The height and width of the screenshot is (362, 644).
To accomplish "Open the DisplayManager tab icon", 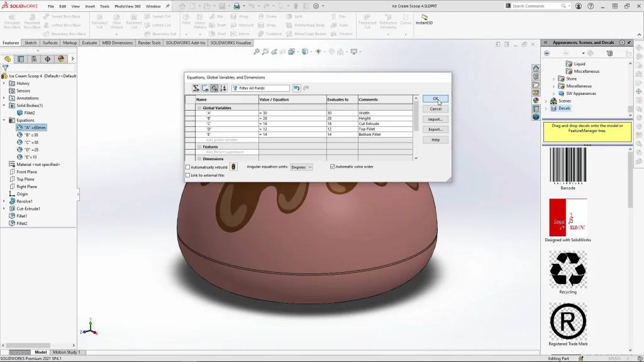I will (61, 59).
